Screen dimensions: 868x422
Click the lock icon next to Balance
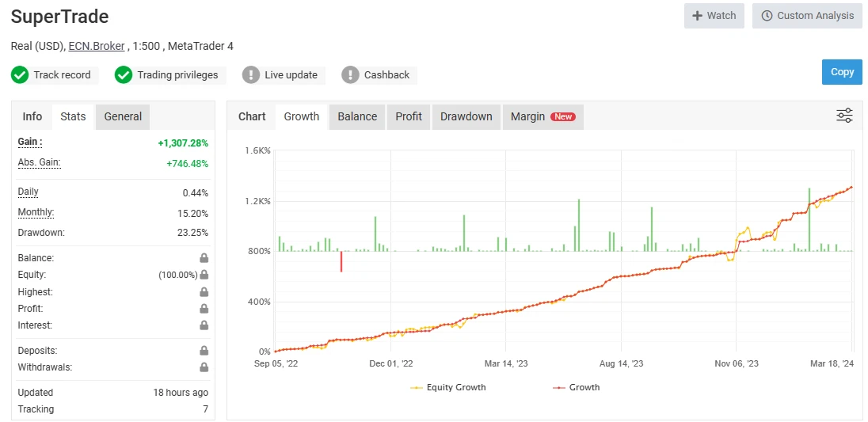click(x=204, y=258)
